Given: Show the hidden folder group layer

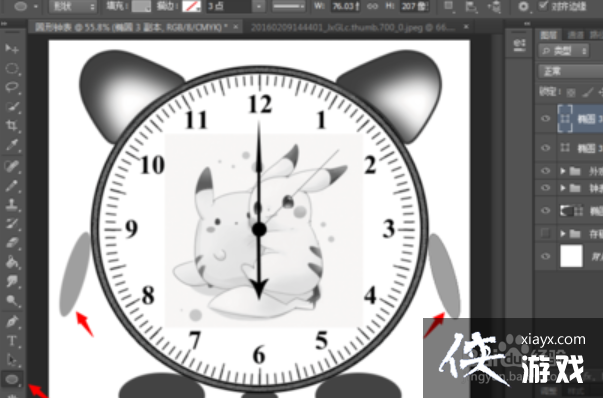Looking at the screenshot, I should pos(545,233).
